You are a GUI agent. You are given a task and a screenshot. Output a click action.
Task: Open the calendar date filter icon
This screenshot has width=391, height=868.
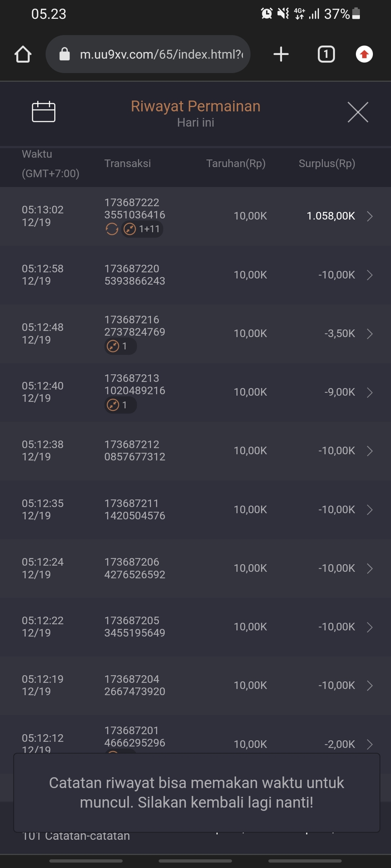43,112
